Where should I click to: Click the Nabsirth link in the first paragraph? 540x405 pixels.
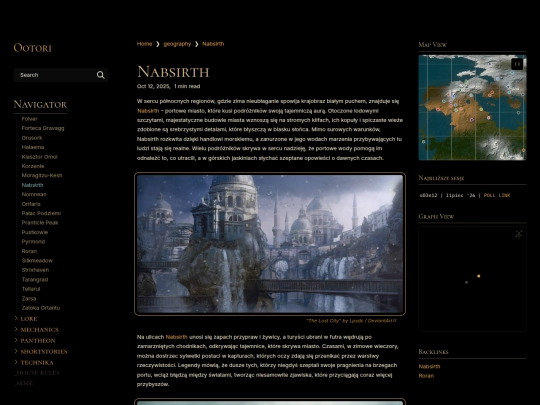pos(148,111)
